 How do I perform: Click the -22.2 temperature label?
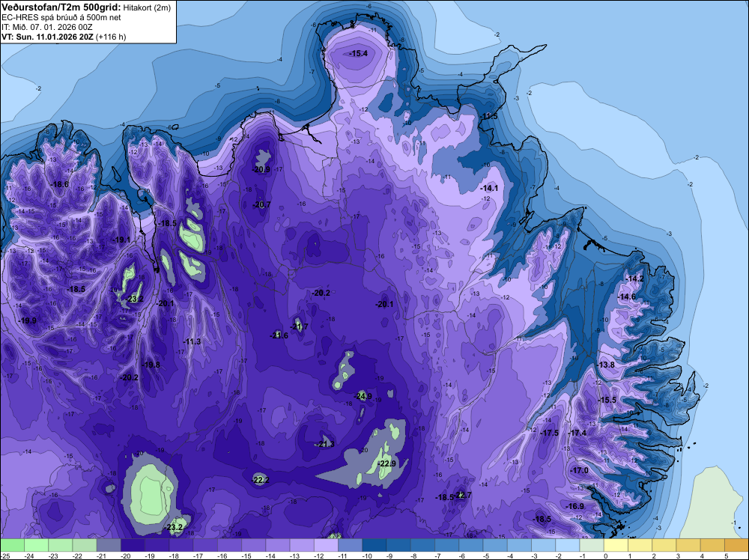click(261, 480)
